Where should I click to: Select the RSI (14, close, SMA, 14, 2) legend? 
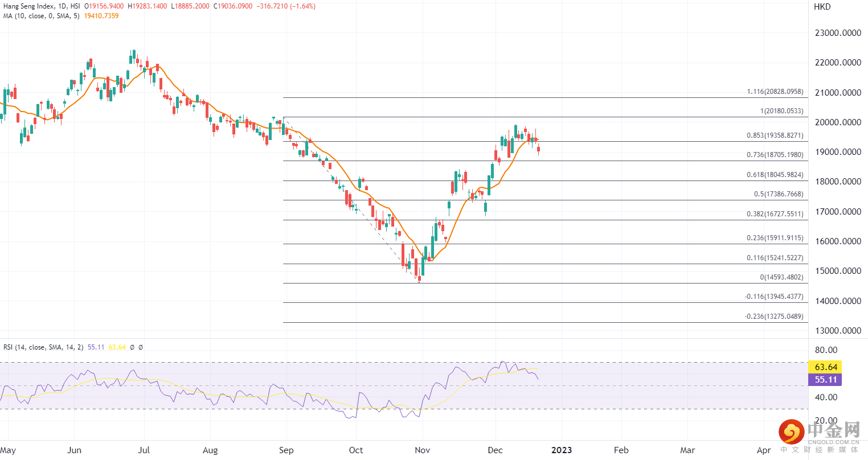point(43,347)
